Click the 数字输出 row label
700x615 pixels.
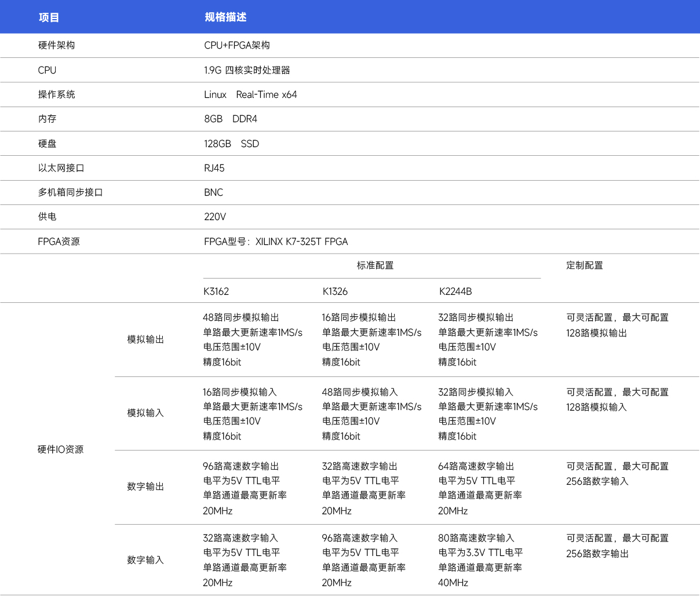click(x=145, y=486)
